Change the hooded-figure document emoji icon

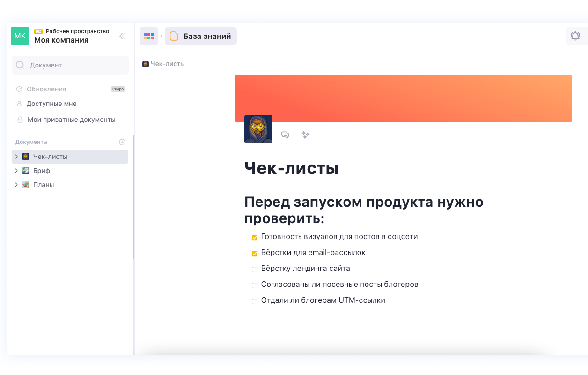coord(258,128)
